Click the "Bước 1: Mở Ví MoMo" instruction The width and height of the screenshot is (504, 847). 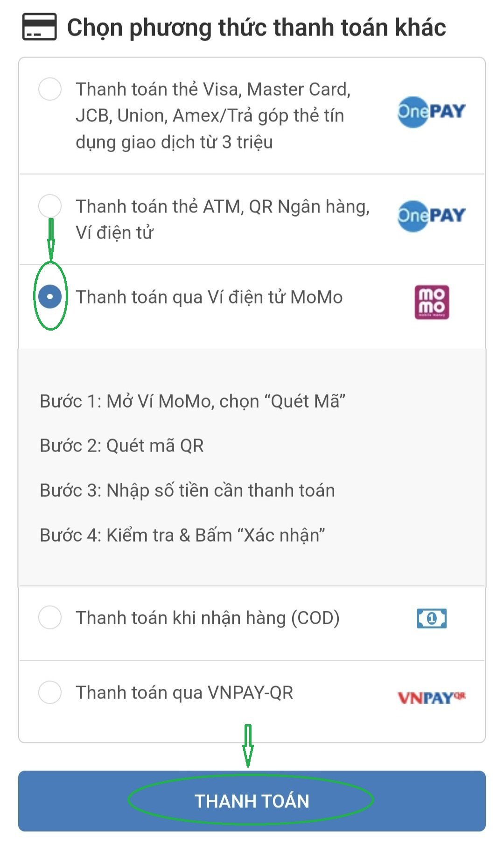pos(192,401)
